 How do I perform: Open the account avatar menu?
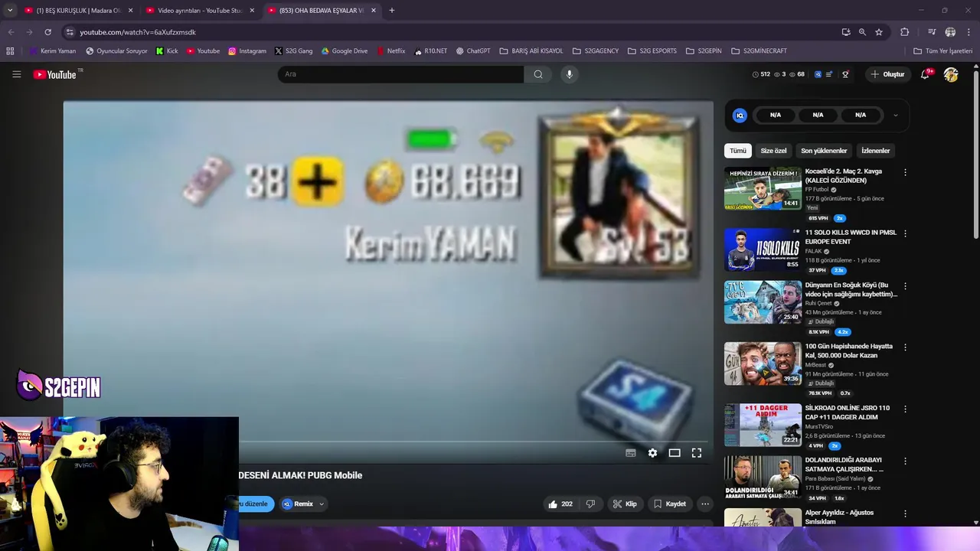951,74
